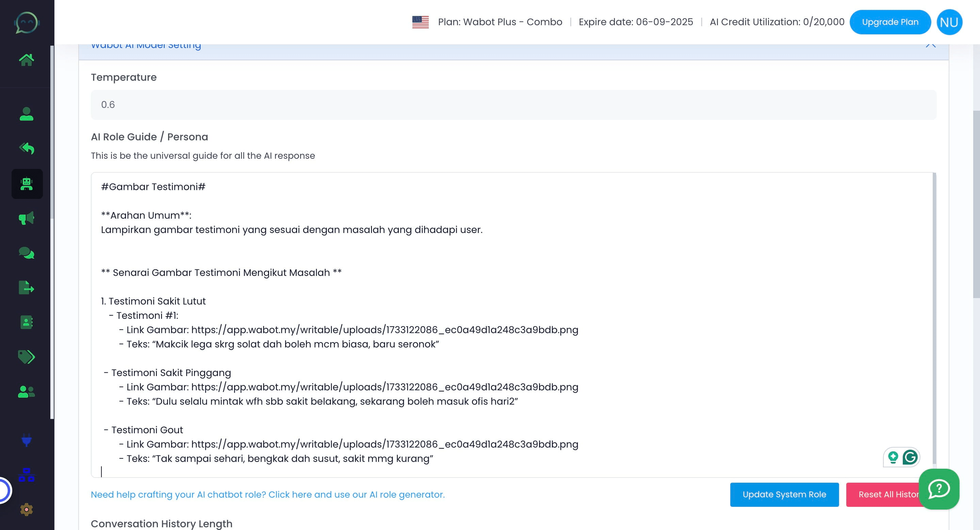Click the contacts book icon
This screenshot has width=980, height=530.
[x=27, y=323]
